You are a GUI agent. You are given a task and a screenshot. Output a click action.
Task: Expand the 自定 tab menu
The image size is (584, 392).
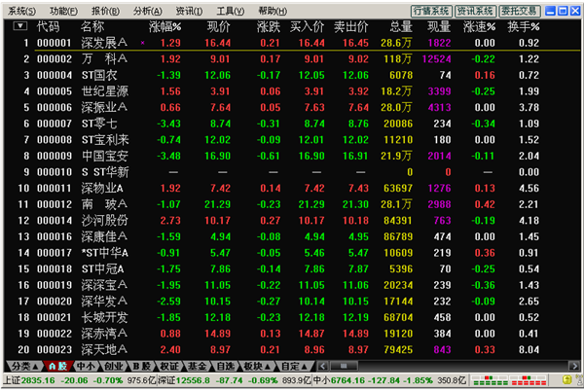pyautogui.click(x=294, y=367)
